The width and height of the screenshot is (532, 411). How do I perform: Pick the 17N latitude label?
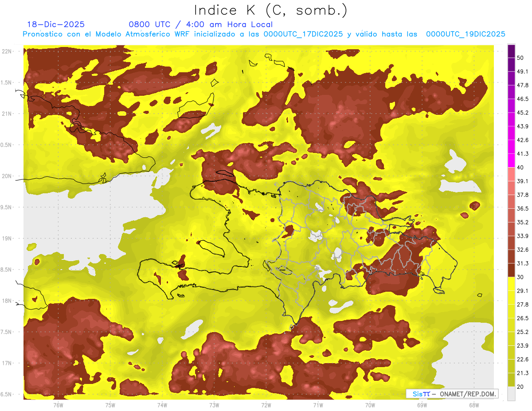click(x=7, y=363)
